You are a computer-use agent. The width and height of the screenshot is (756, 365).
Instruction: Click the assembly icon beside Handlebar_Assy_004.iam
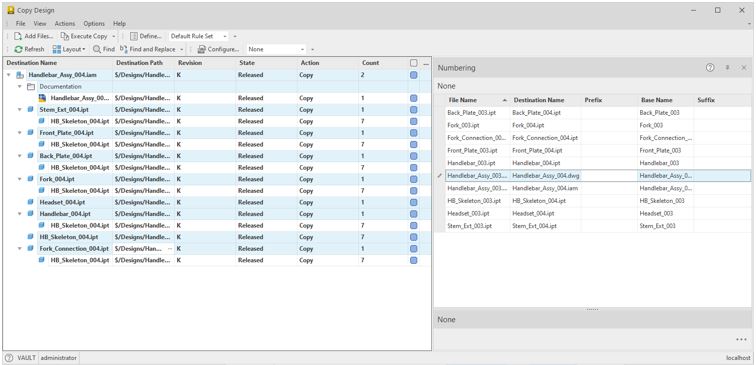click(20, 75)
